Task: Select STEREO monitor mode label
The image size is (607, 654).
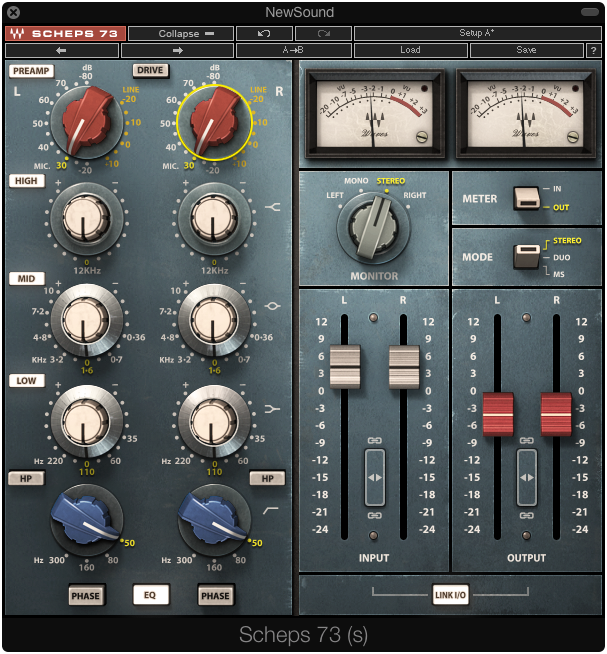Action: pyautogui.click(x=391, y=181)
